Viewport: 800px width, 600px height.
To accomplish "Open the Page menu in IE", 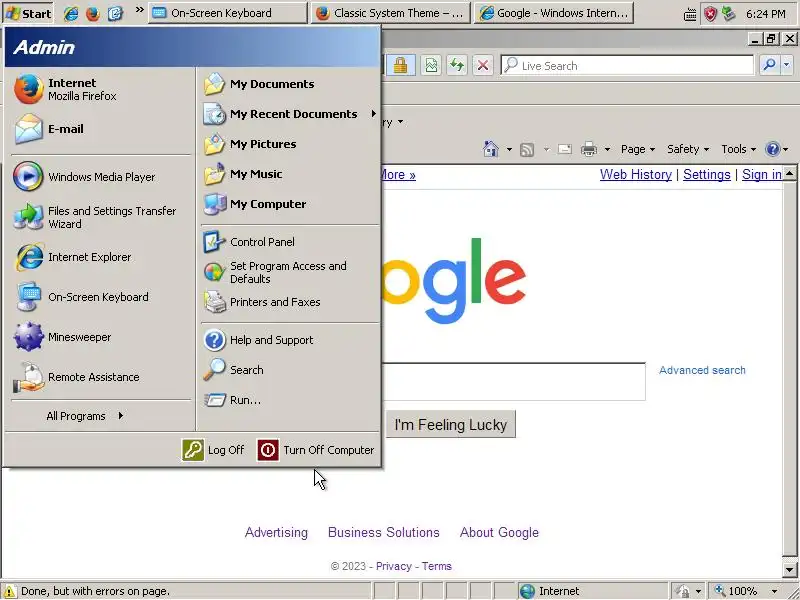I will coord(638,149).
